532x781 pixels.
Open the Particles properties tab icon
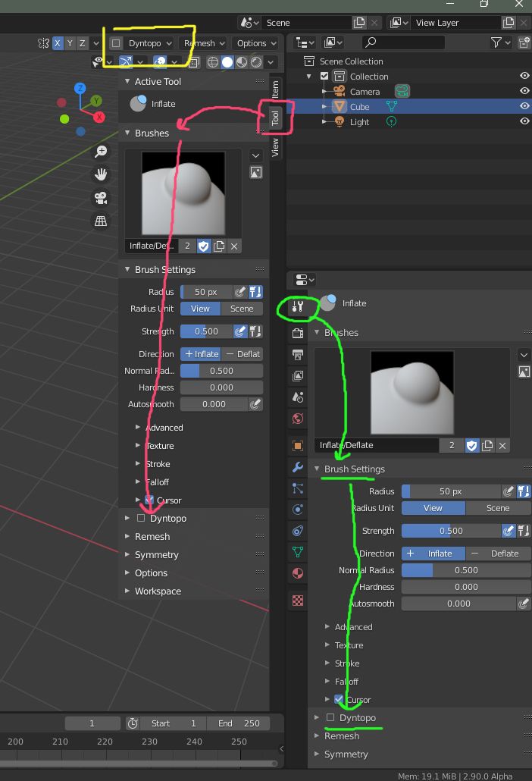click(x=298, y=488)
